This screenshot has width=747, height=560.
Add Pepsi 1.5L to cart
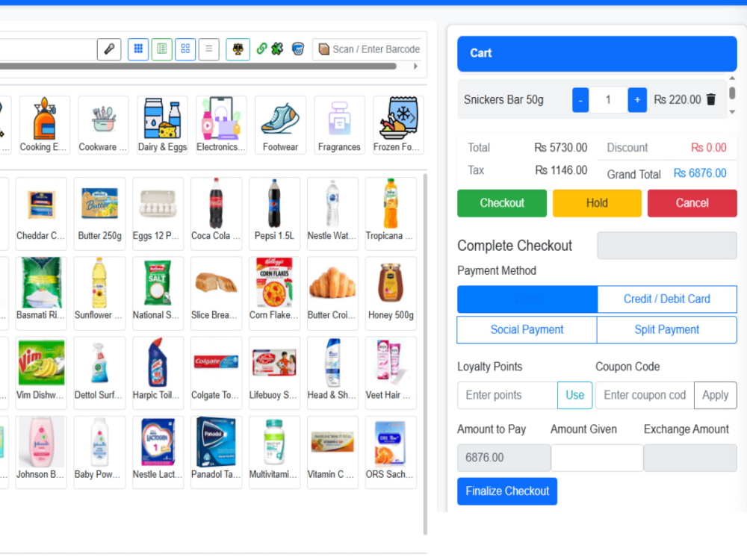274,214
